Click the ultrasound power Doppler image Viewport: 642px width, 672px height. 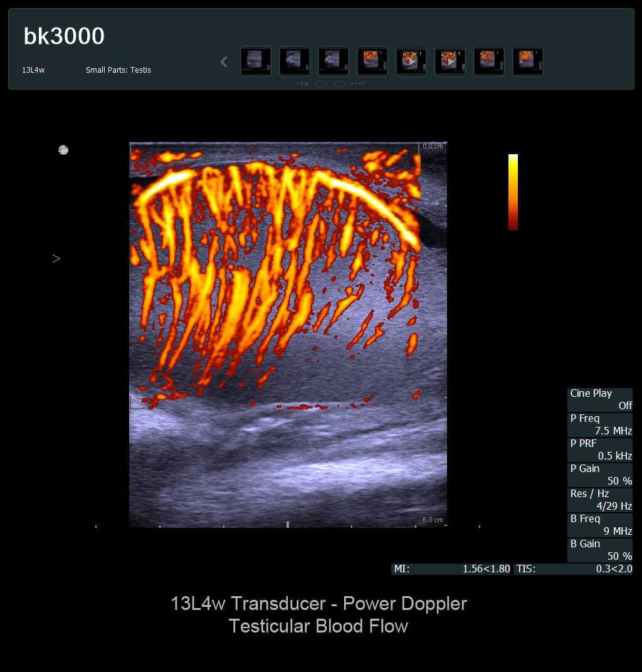pos(288,334)
